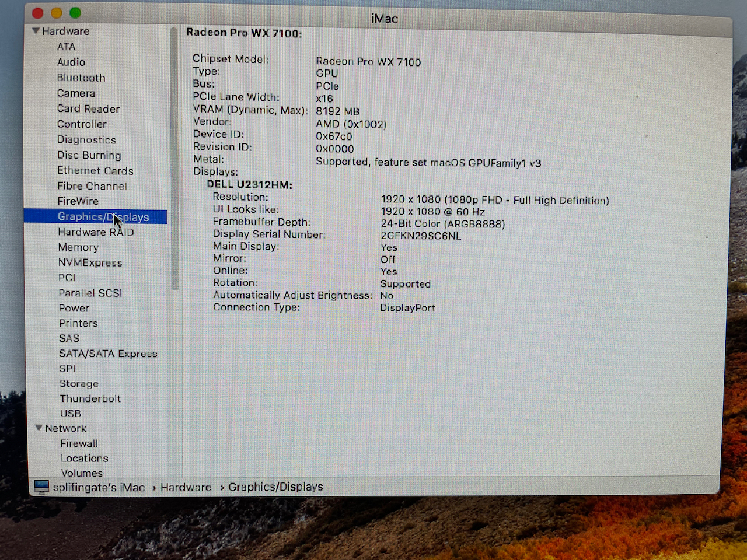
Task: Click the iMac window title
Action: point(385,19)
